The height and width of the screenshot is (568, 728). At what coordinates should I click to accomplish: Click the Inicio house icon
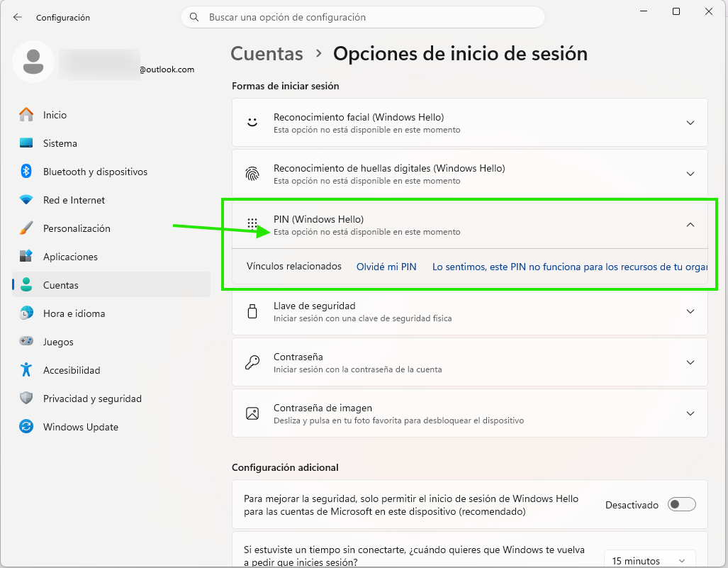point(26,115)
